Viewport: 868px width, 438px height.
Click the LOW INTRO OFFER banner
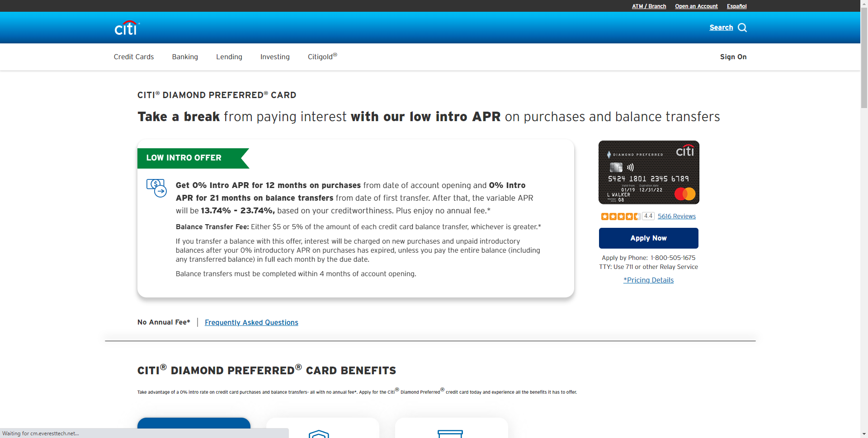[193, 158]
